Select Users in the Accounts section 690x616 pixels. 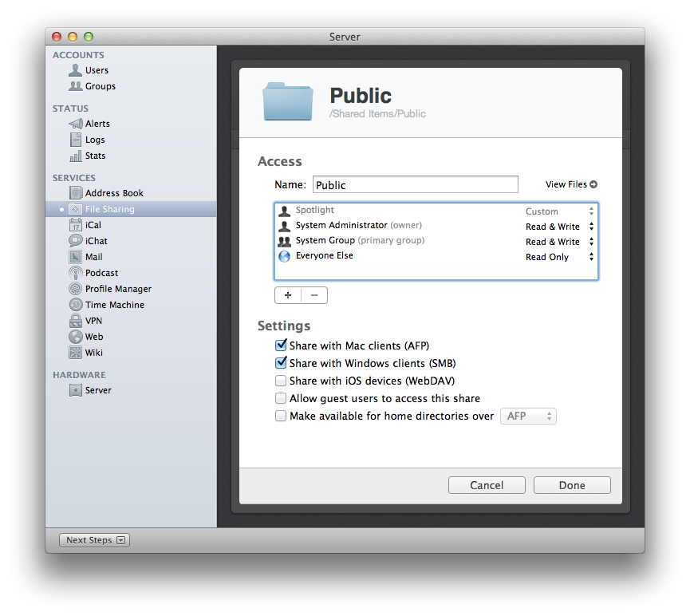pyautogui.click(x=131, y=70)
